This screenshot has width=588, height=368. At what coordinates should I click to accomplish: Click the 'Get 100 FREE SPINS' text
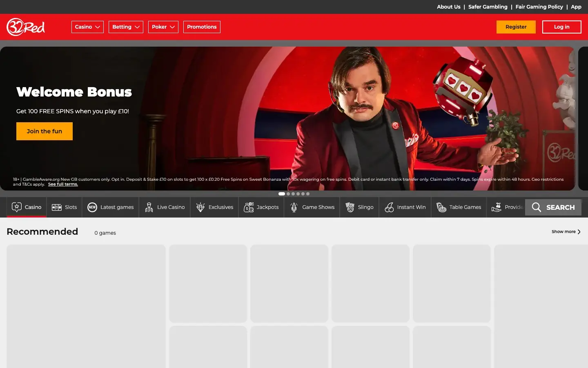coord(73,111)
